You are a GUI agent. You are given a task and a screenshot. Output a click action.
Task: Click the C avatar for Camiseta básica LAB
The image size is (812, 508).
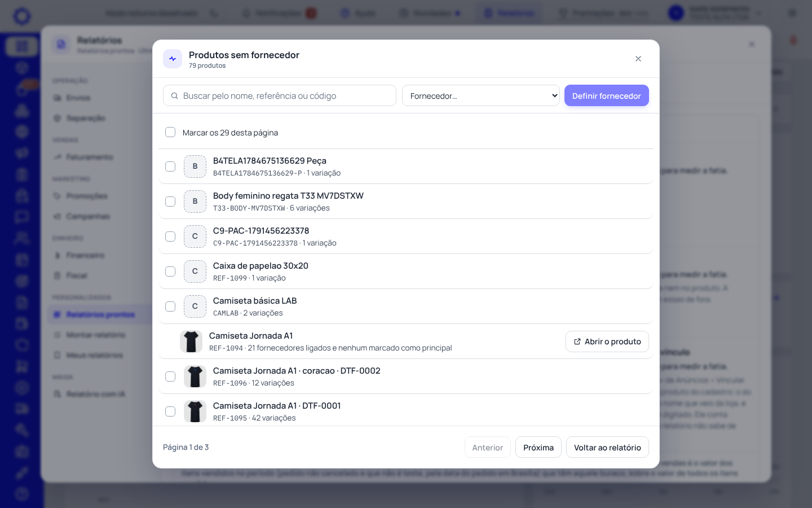[x=195, y=306]
